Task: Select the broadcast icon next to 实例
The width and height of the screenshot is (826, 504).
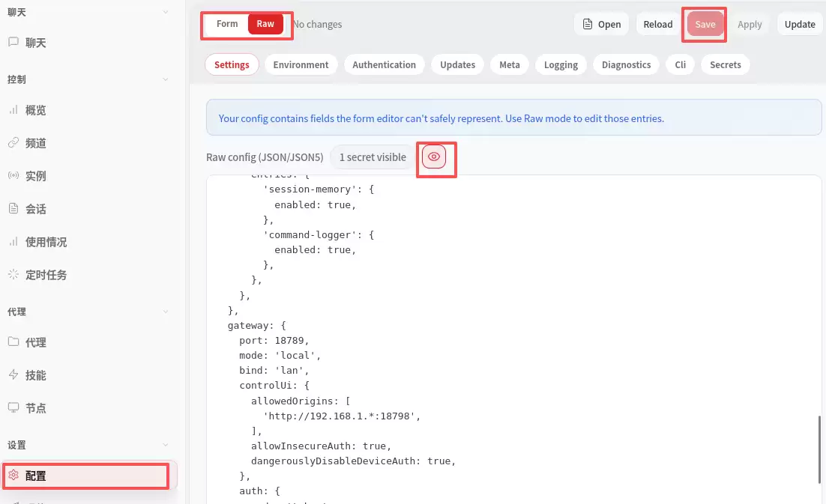Action: click(x=13, y=176)
